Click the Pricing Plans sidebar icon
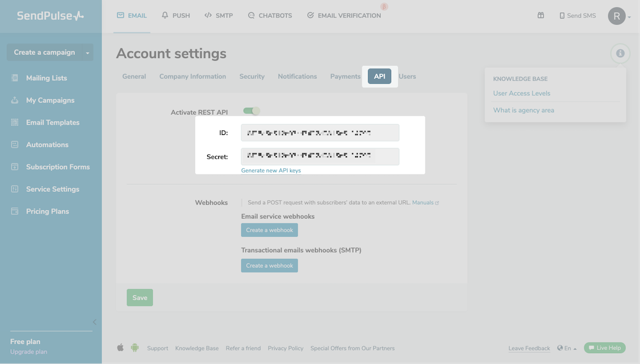 [15, 211]
